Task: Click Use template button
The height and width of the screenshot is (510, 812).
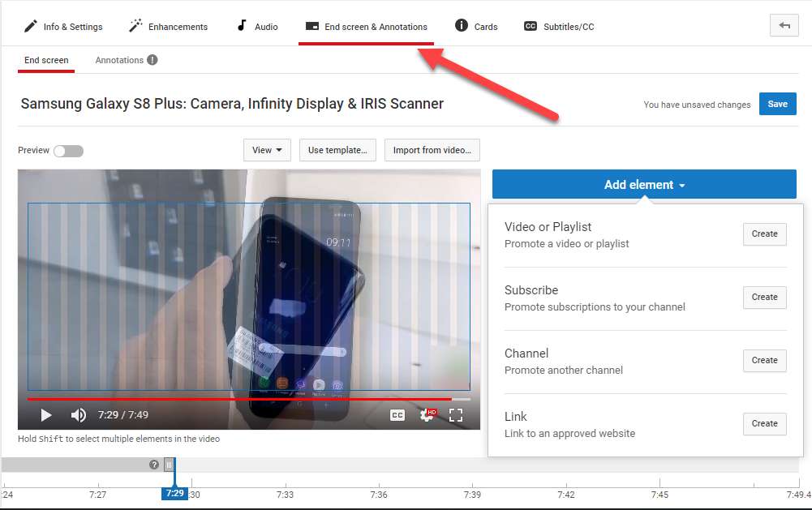Action: tap(337, 150)
